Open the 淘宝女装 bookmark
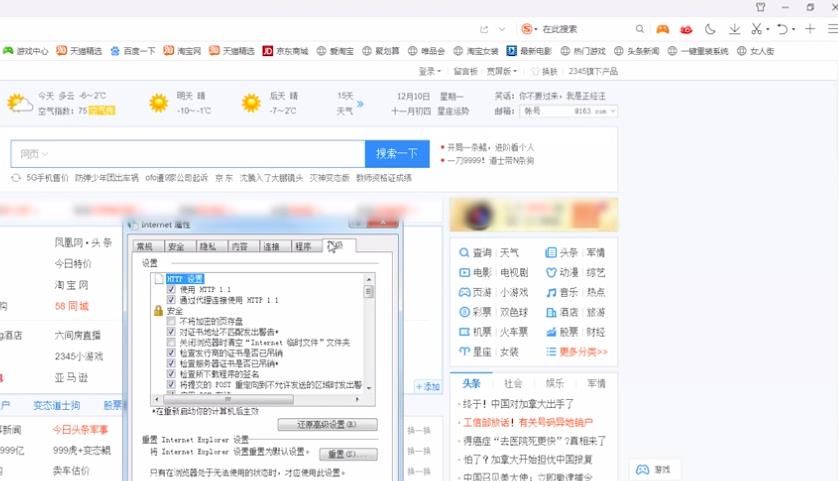 coord(476,51)
